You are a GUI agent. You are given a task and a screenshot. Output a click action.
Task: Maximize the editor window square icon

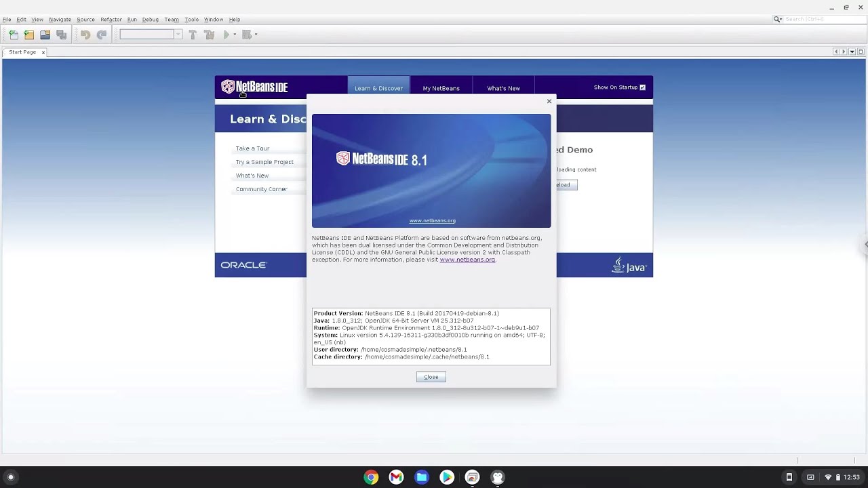pos(861,52)
